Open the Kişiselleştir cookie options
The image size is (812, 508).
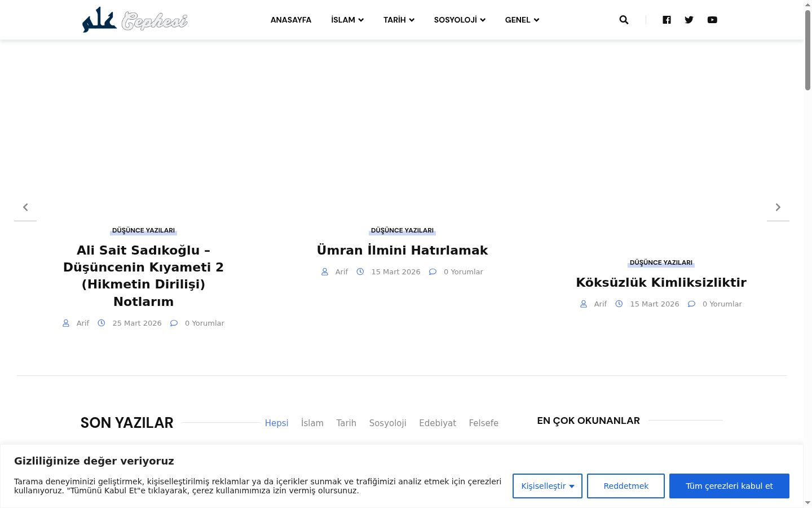548,486
